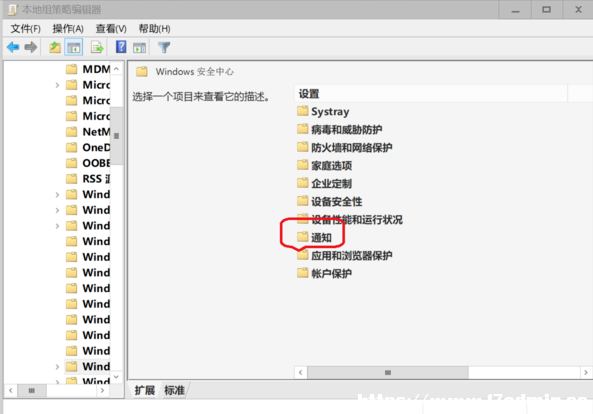Image resolution: width=593 pixels, height=414 pixels.
Task: Expand the first Wind tree node chevron
Action: point(57,195)
